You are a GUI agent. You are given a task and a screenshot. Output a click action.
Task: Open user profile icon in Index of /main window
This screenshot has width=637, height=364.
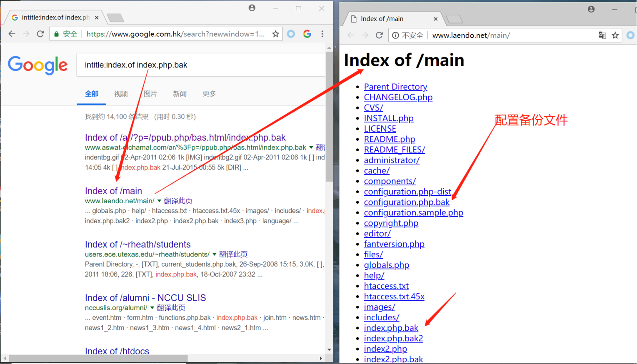(591, 9)
